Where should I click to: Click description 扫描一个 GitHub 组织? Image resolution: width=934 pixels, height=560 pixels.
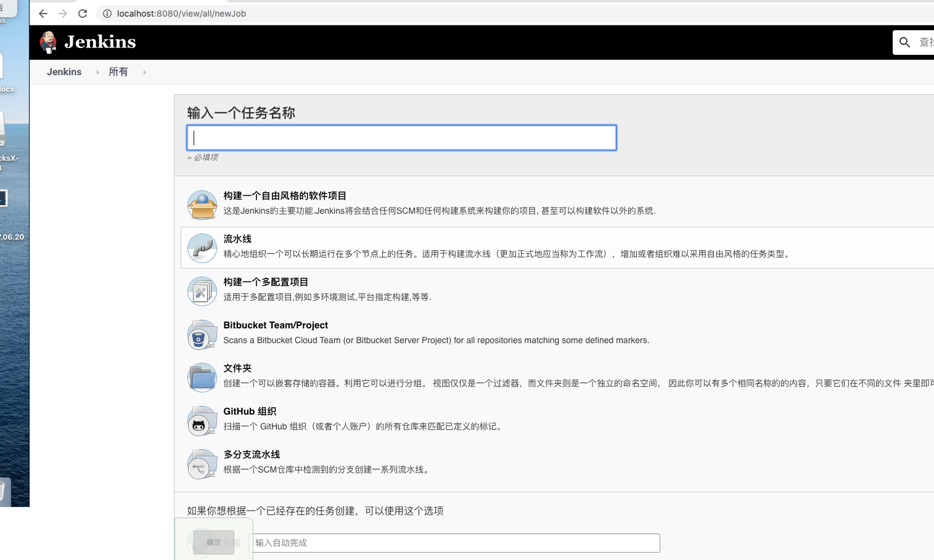pos(364,426)
